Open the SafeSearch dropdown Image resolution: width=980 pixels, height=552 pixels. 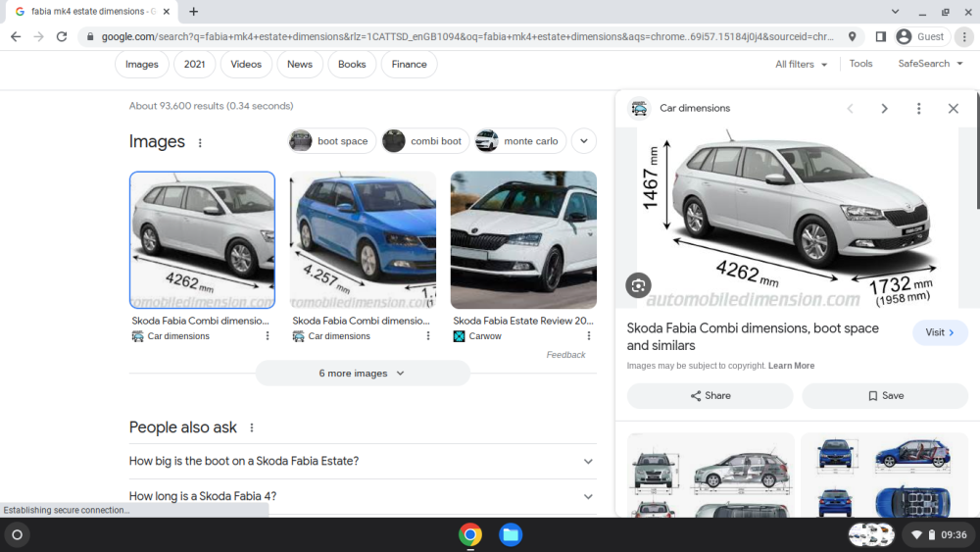(x=930, y=64)
